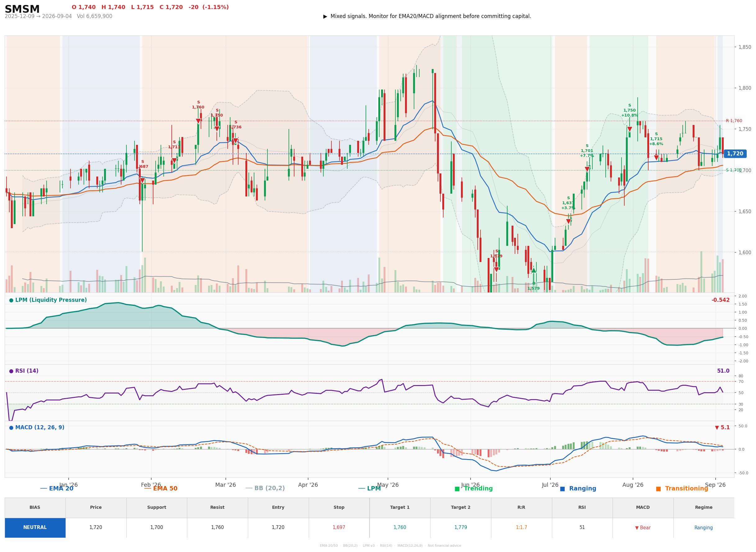Click the Aug '26 date axis label
This screenshot has width=756, height=552.
(633, 485)
